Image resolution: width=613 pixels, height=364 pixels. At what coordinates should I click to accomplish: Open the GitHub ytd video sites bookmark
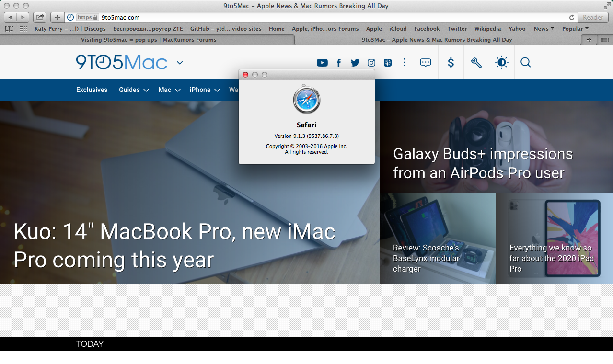tap(226, 29)
